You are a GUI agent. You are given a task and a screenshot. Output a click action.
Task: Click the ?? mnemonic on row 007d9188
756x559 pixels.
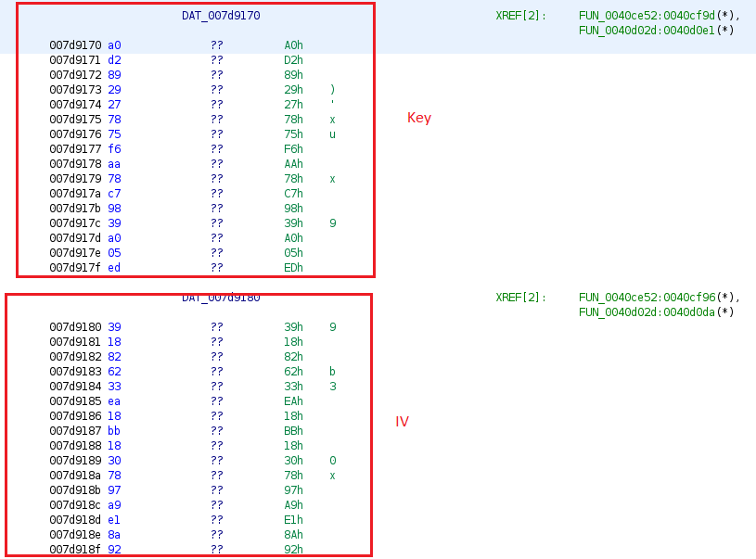click(x=217, y=446)
